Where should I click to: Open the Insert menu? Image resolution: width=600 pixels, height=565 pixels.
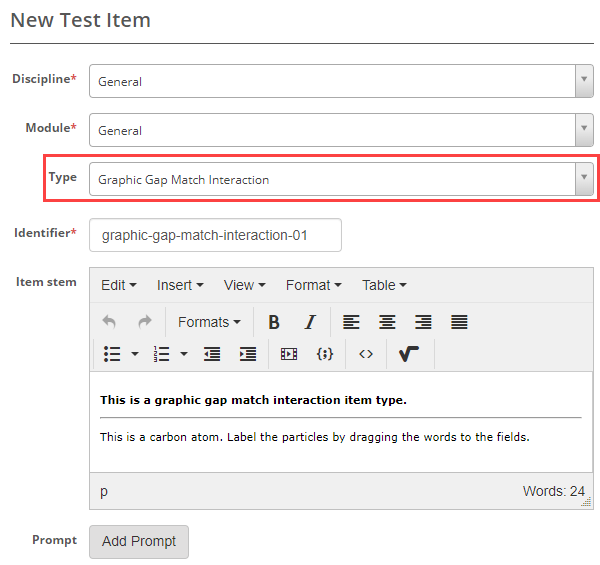coord(180,285)
